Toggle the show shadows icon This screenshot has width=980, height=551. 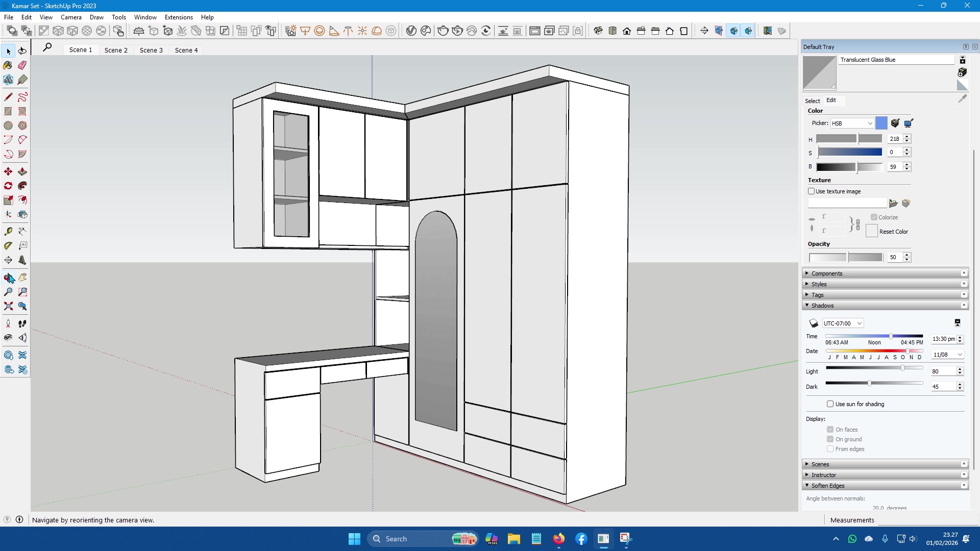tap(814, 323)
